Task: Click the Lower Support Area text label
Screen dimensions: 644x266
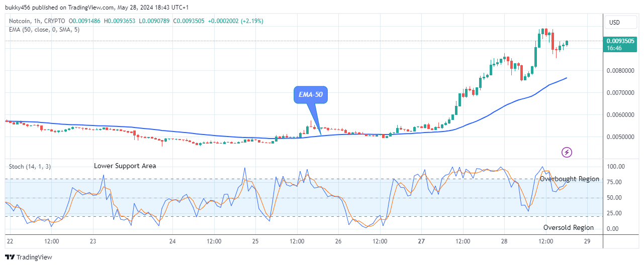Action: (125, 166)
